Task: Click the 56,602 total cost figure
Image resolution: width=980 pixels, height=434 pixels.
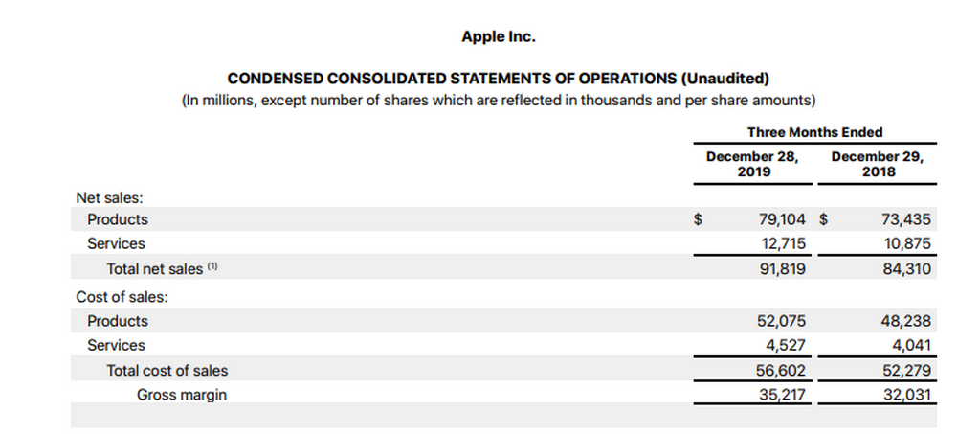Action: click(782, 370)
